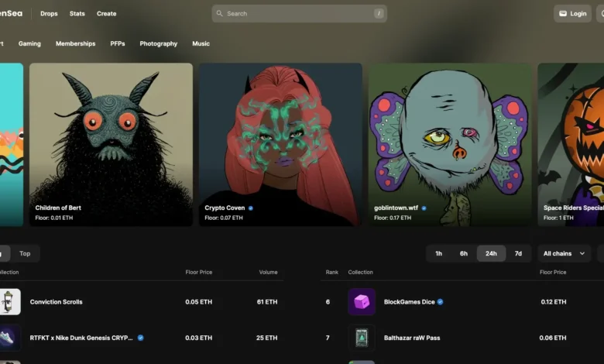
Task: Open the goblintown.wtf featured card
Action: [450, 144]
